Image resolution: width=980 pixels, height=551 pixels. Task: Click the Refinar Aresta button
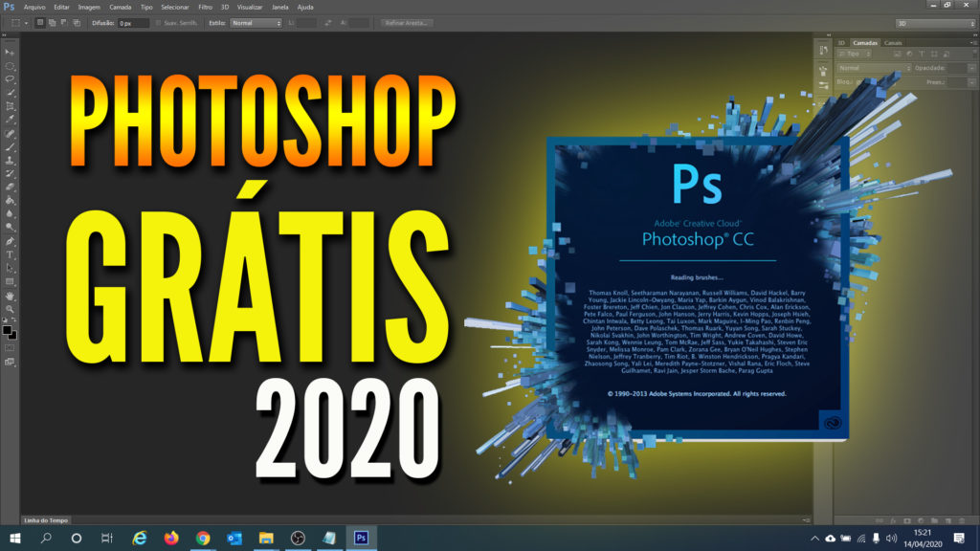click(406, 23)
